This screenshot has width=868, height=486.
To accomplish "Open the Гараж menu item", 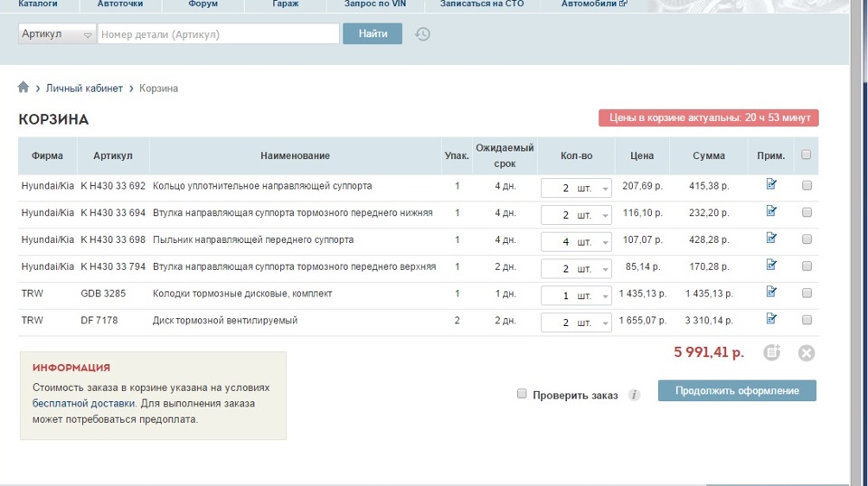I will tap(285, 4).
